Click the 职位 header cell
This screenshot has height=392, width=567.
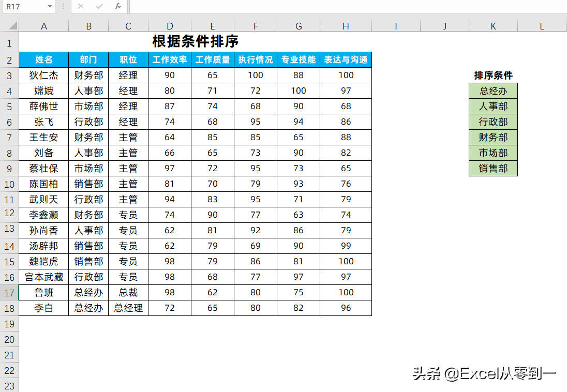coord(128,59)
